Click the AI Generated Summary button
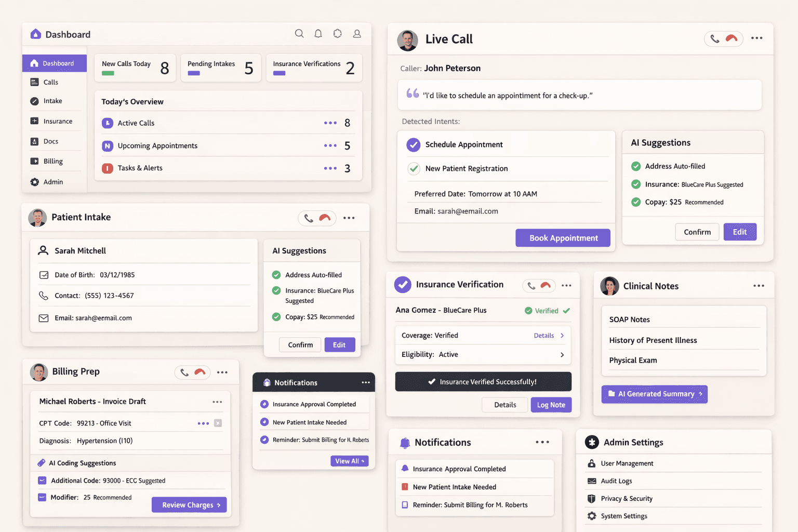 (x=655, y=394)
